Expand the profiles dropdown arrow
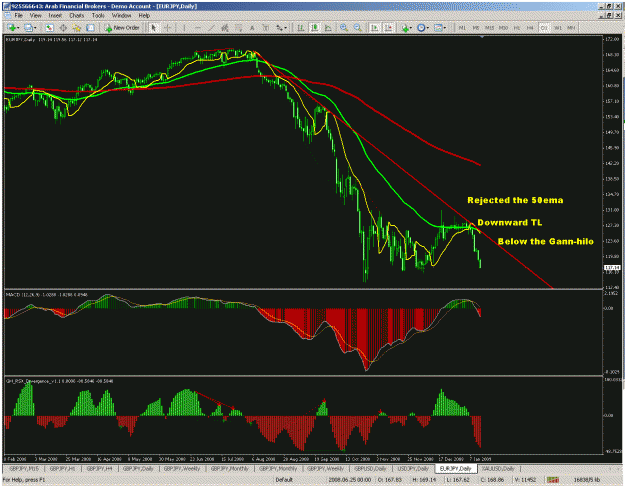625x486 pixels. click(35, 28)
